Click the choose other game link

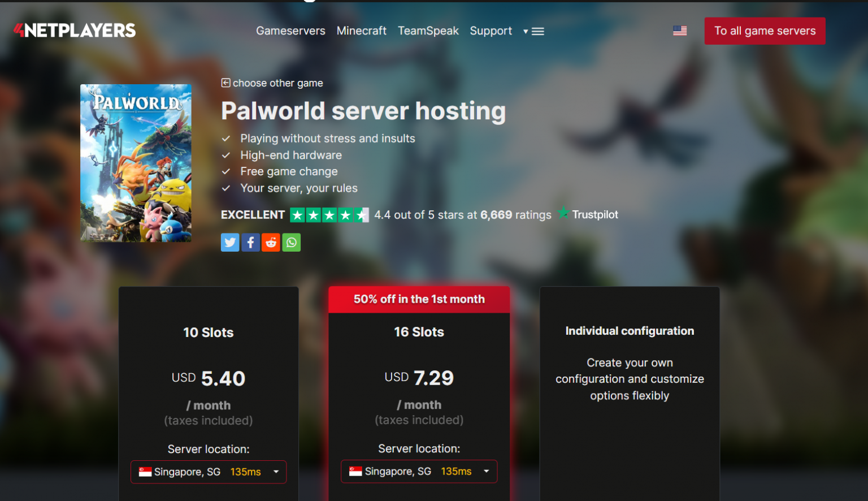coord(278,83)
